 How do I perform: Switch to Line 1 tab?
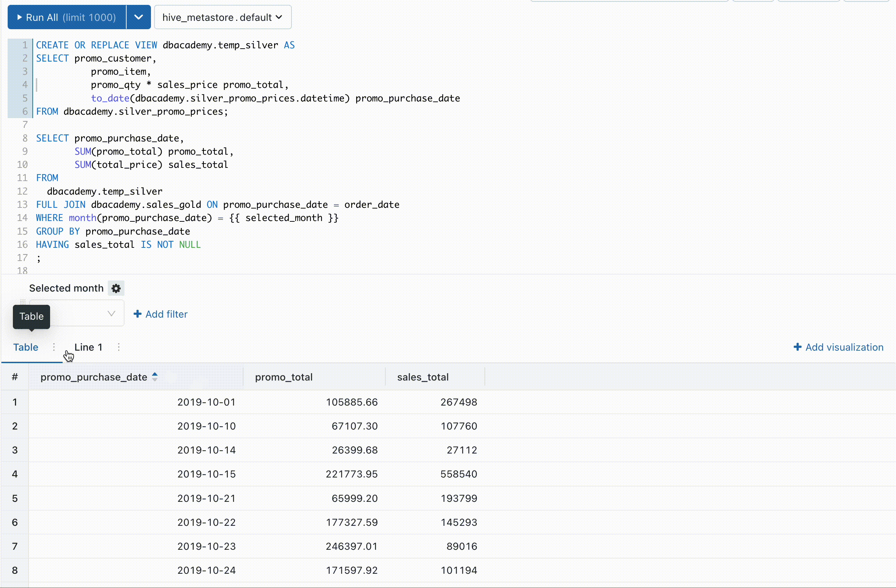tap(88, 347)
